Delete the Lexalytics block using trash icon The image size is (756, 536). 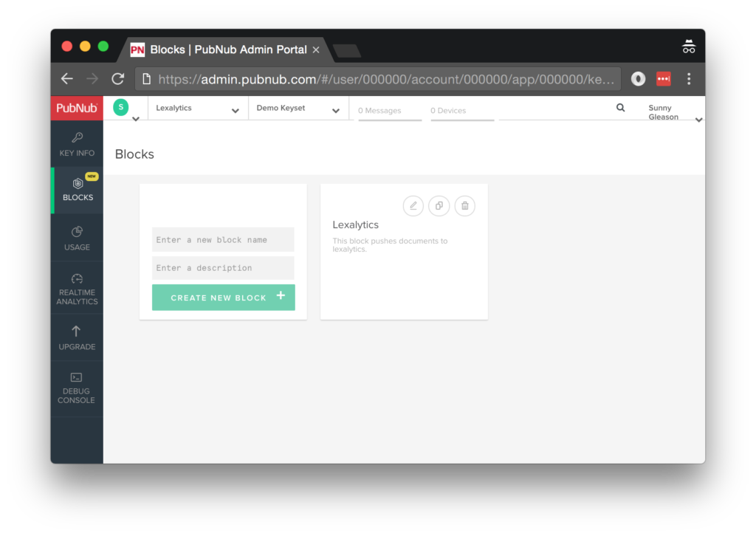(x=464, y=206)
